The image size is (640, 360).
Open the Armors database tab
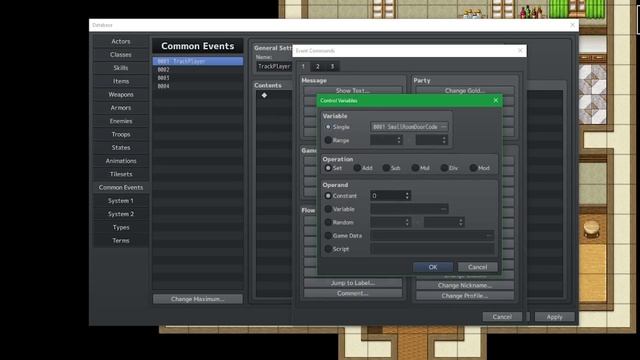(x=121, y=108)
